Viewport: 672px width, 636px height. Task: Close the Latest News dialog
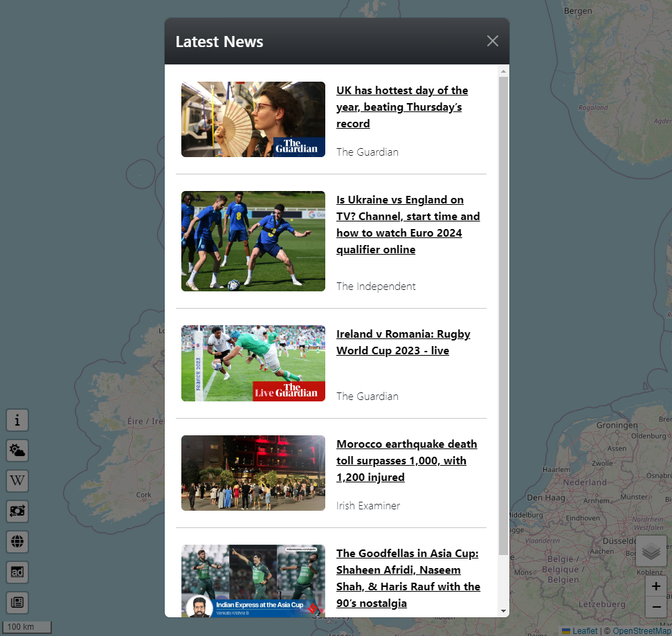[492, 42]
